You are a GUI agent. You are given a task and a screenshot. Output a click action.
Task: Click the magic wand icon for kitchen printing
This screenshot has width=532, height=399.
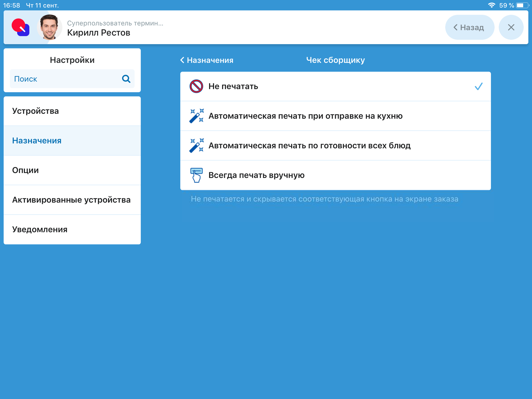click(196, 116)
